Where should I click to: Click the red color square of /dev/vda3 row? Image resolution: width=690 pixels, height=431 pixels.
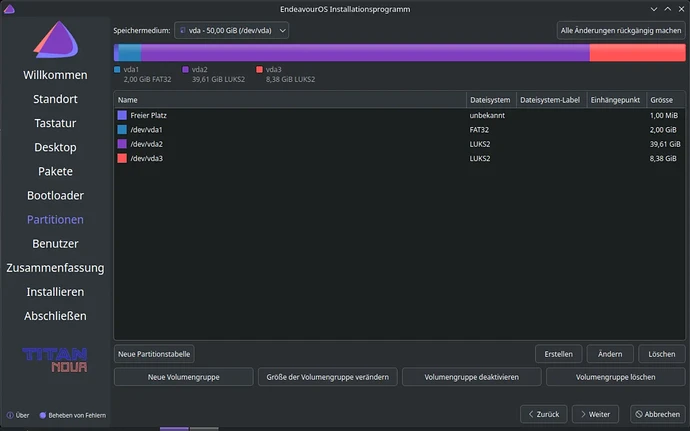pos(122,158)
